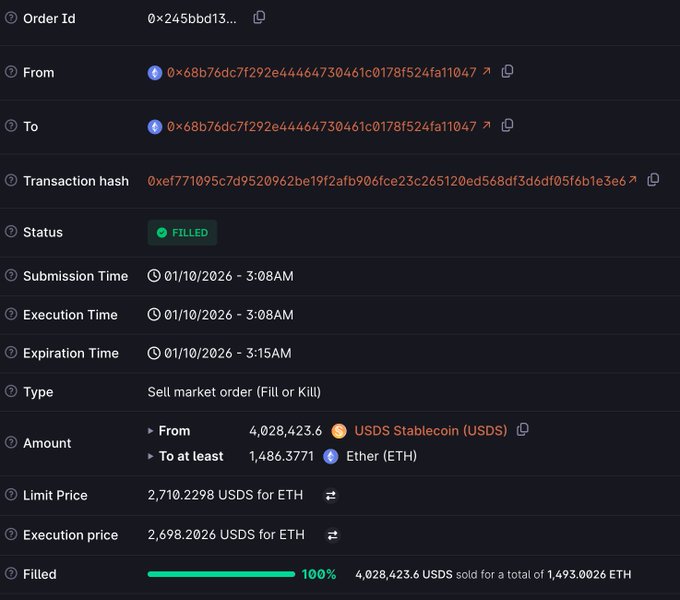Click help icon beside Execution Time
This screenshot has width=680, height=600.
[x=11, y=314]
